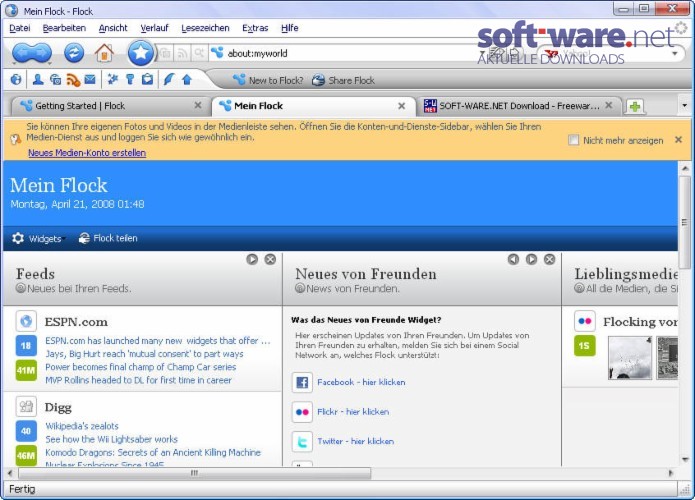Open the Media Bar icon

(x=55, y=80)
